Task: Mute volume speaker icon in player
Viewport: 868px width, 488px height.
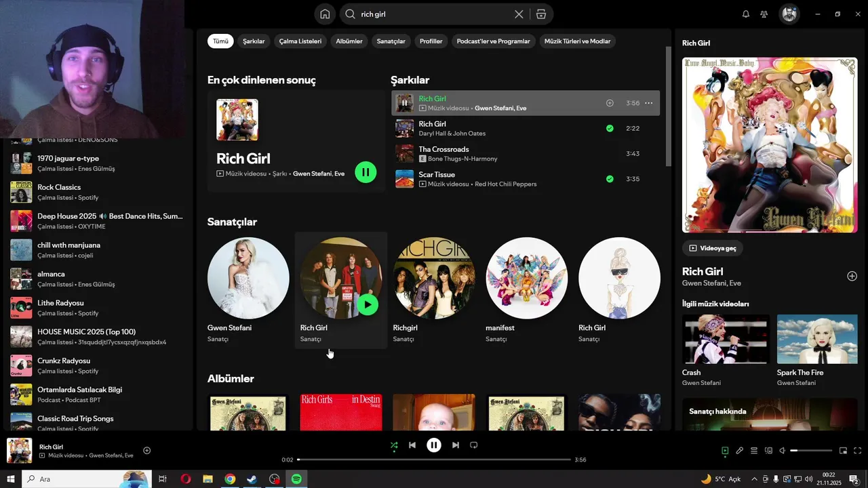Action: 783,451
